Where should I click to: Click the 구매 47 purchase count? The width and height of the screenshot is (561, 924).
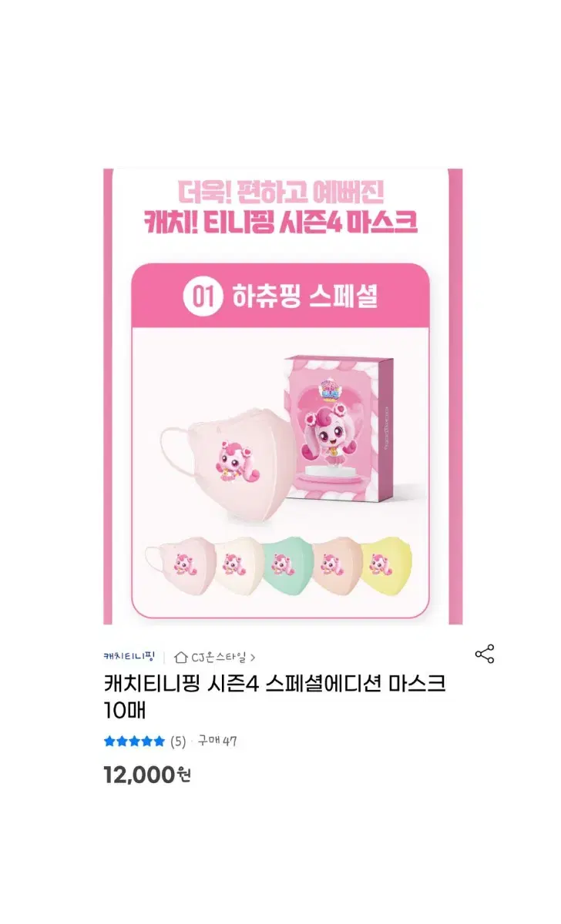pyautogui.click(x=217, y=742)
